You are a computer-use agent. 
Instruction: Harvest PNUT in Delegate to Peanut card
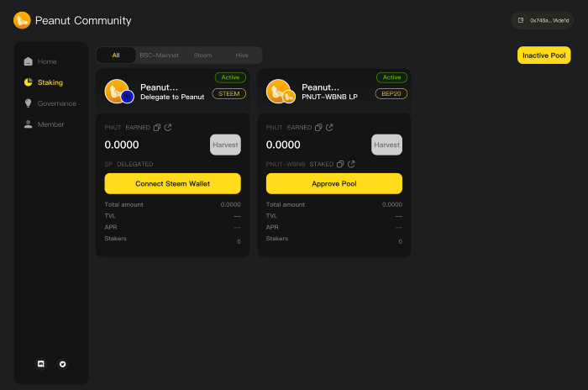(225, 145)
